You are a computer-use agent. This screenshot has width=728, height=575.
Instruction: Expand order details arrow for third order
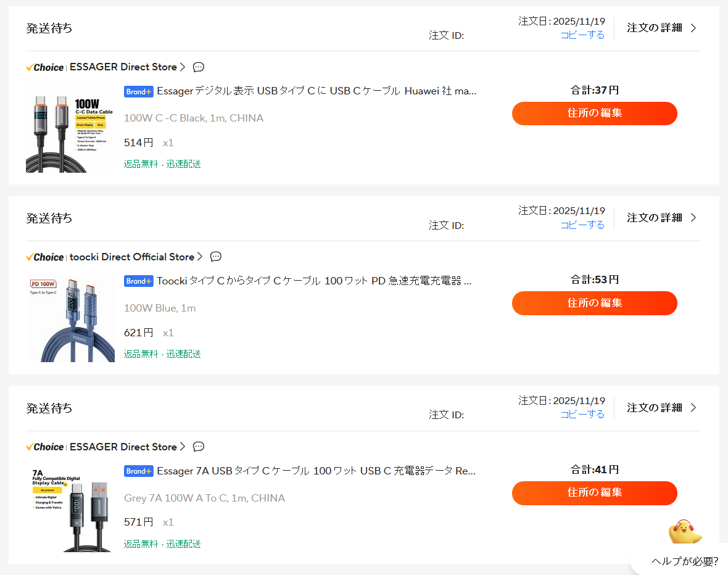click(x=693, y=408)
